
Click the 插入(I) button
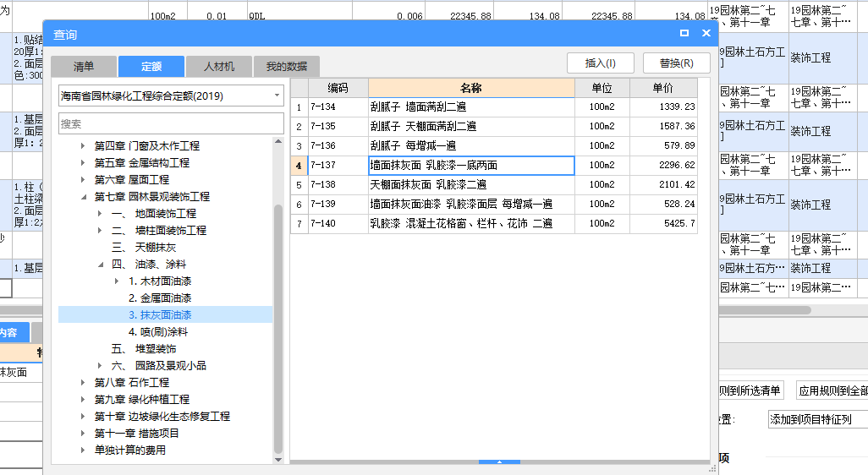tap(600, 63)
